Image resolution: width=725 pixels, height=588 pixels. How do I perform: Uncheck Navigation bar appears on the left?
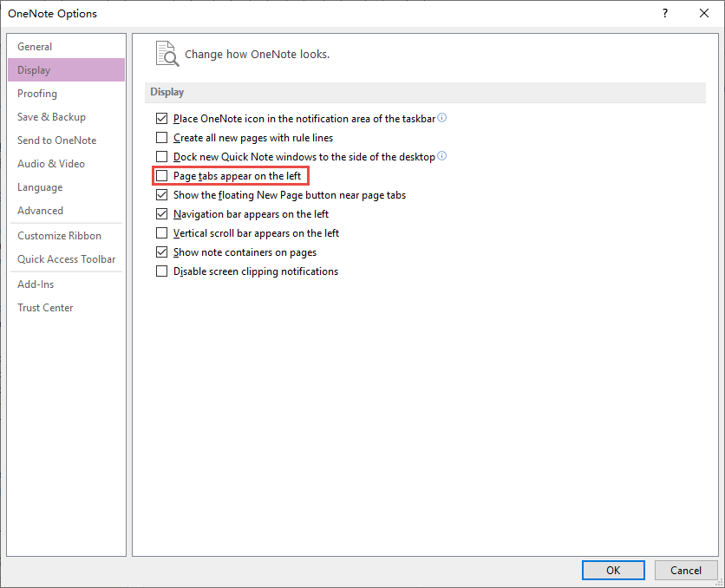(x=161, y=214)
